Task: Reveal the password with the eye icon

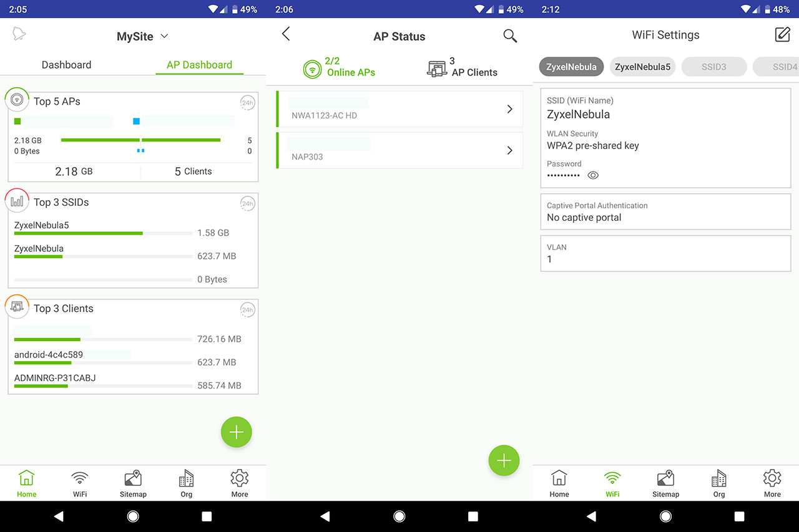Action: coord(593,175)
